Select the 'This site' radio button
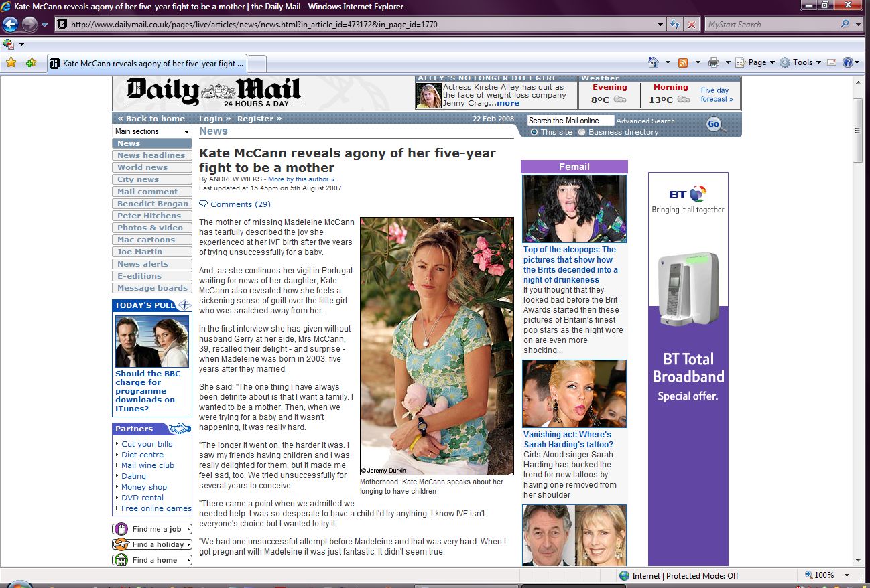 pos(534,132)
